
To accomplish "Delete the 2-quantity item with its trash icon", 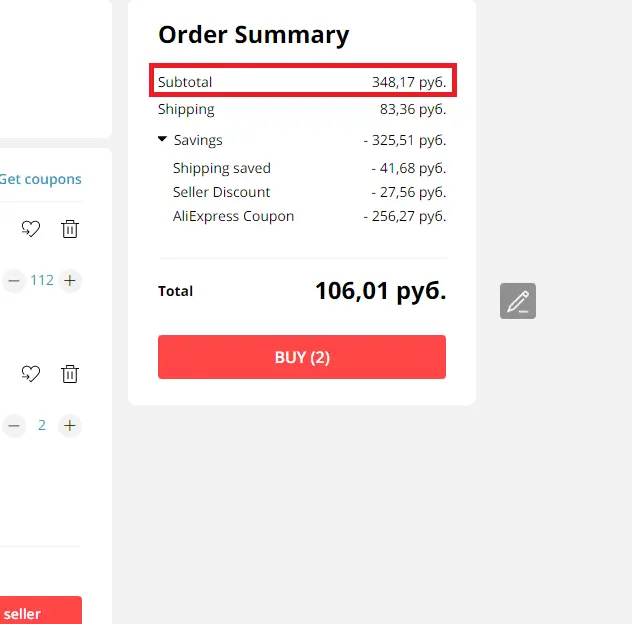I will click(70, 374).
